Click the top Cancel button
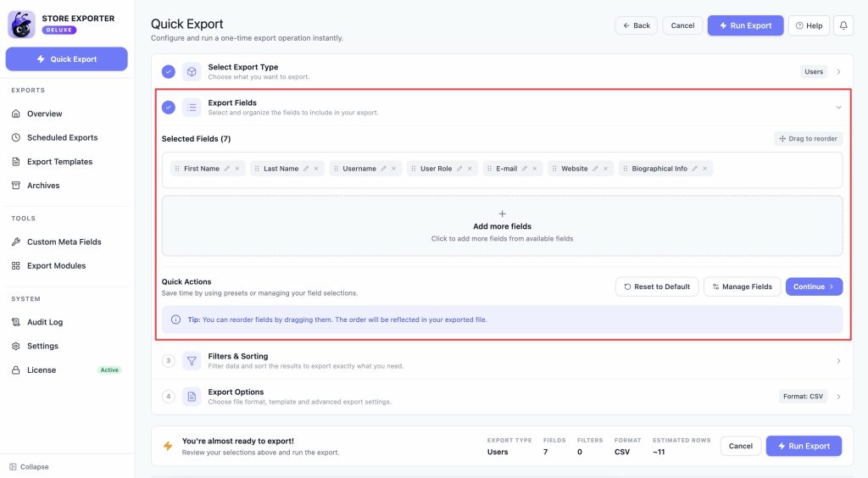The width and height of the screenshot is (868, 478). 682,25
